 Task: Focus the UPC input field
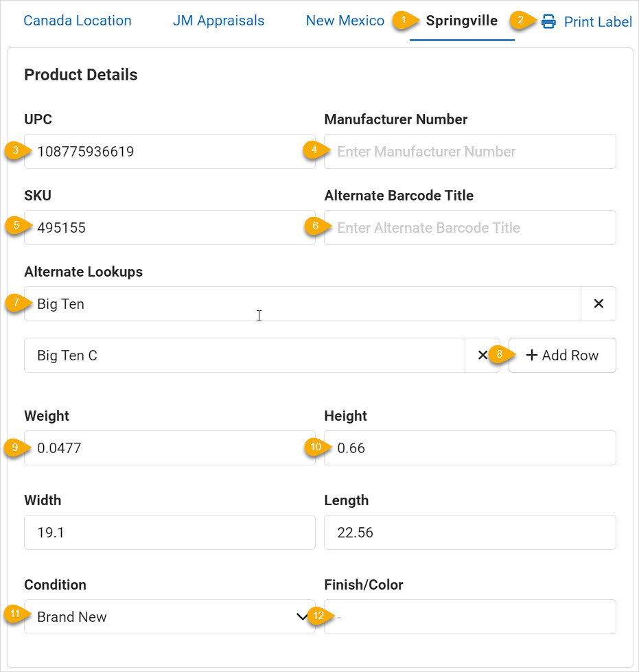pyautogui.click(x=170, y=151)
